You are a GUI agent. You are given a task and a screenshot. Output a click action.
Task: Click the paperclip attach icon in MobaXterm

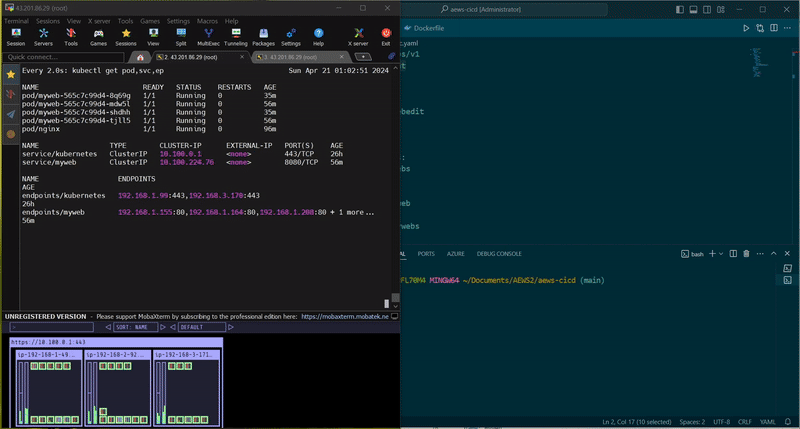click(x=391, y=56)
